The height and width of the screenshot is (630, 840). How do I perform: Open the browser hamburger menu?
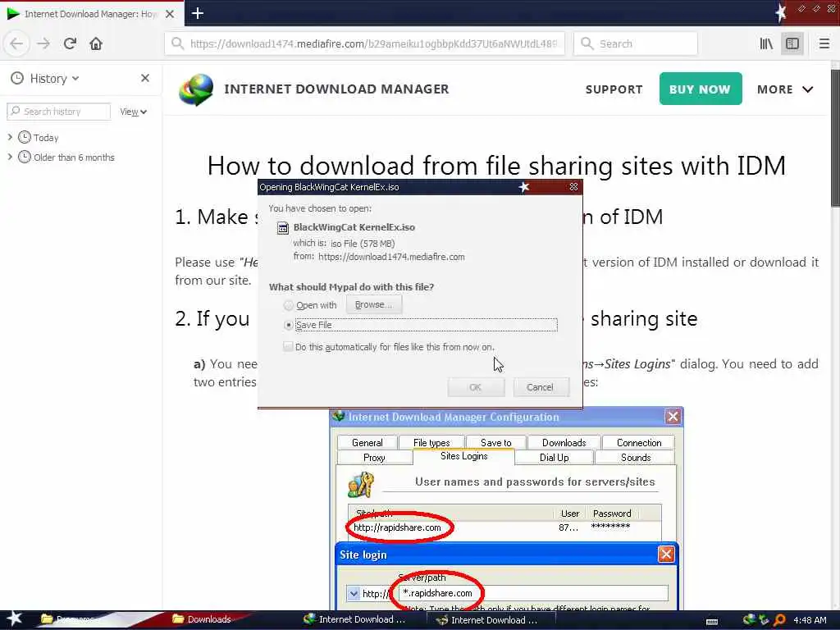(824, 43)
